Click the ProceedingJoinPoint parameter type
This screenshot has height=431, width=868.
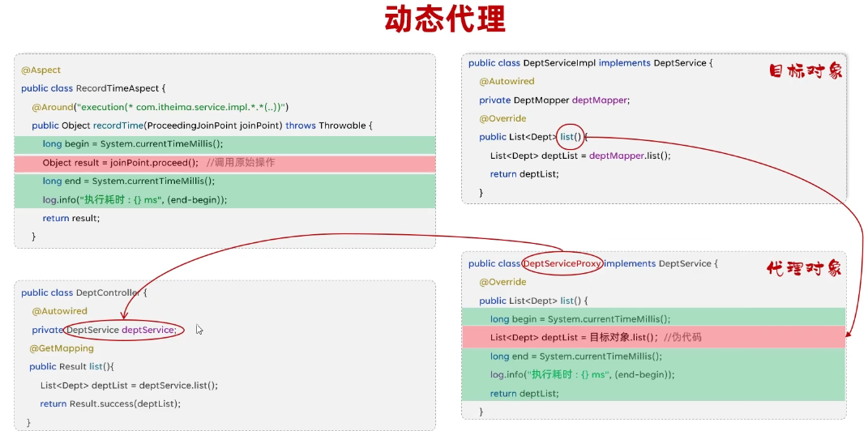point(191,126)
